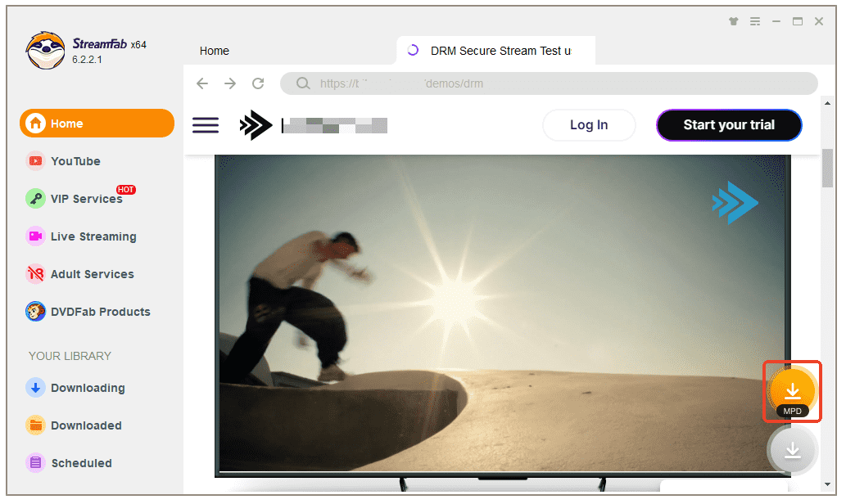Switch to DRM Secure Stream Test tab
The image size is (846, 504).
(x=495, y=51)
